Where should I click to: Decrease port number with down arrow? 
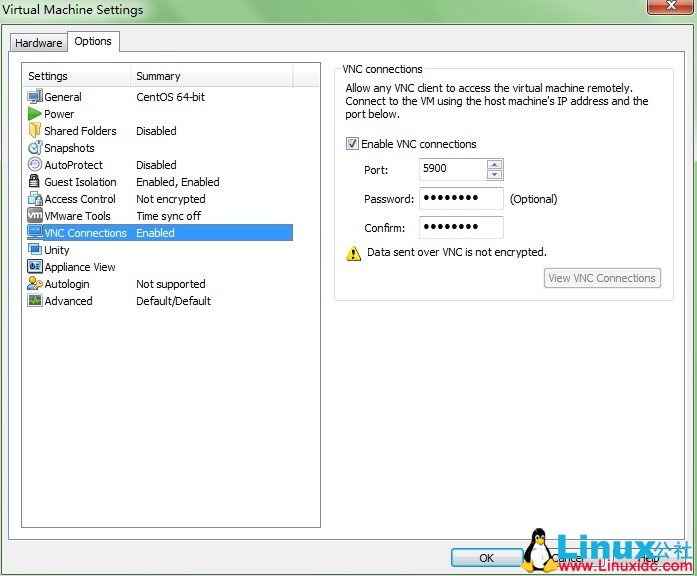pyautogui.click(x=494, y=175)
